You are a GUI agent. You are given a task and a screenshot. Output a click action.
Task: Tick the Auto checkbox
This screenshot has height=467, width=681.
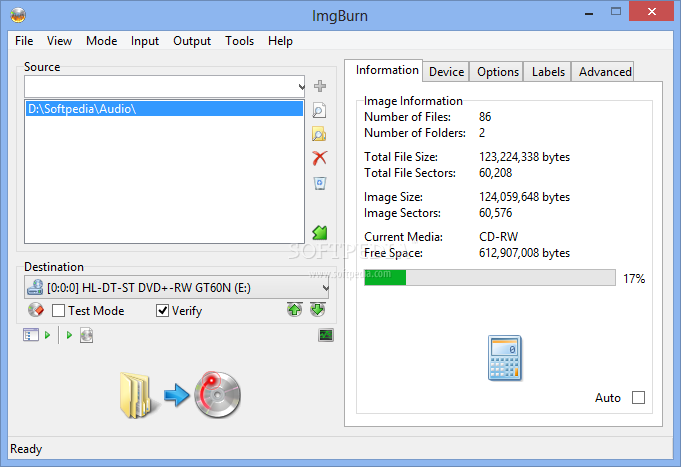(x=638, y=397)
